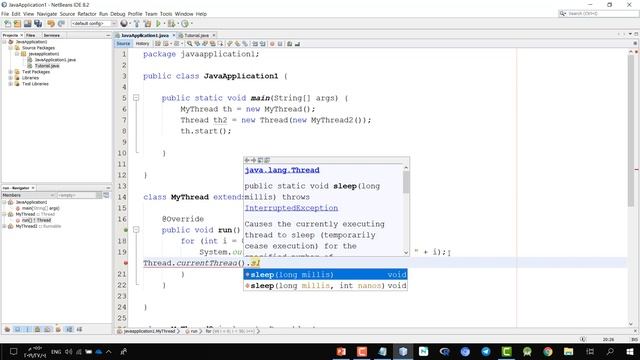Toggle Show Inherited Members in Navigator
This screenshot has width=640, height=360.
point(7,329)
